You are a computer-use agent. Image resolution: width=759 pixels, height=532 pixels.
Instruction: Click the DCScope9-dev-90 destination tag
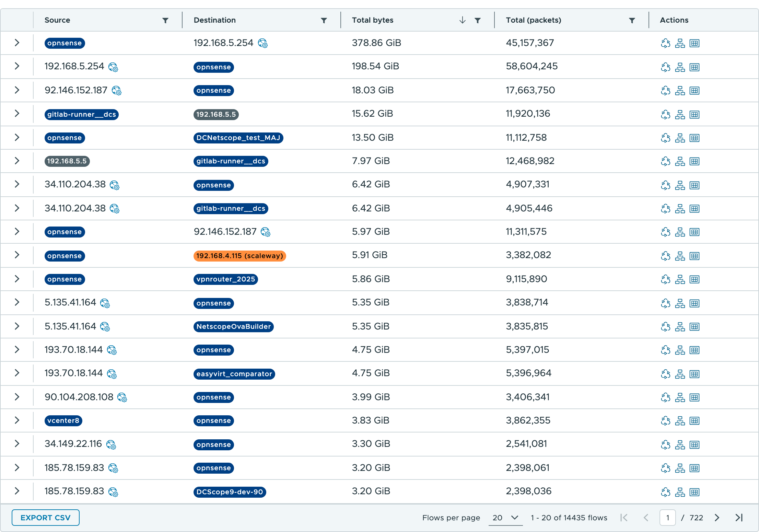pyautogui.click(x=230, y=492)
